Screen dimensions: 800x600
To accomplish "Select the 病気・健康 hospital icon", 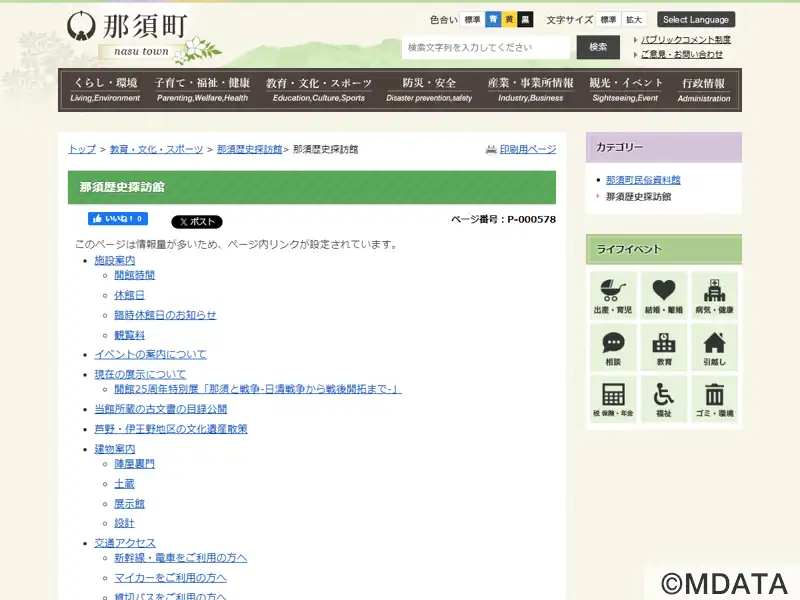I will (715, 295).
